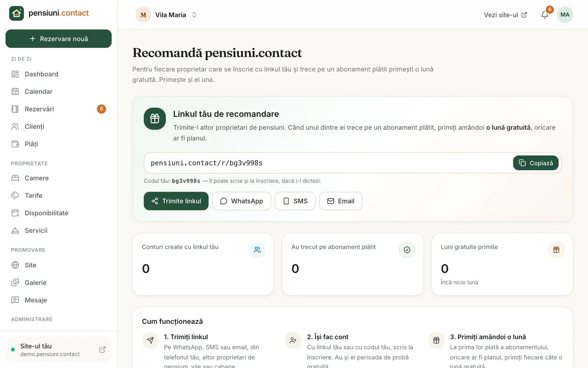The height and width of the screenshot is (368, 588).
Task: Click the paper plane icon at Trimiți linkul step
Action: [x=150, y=340]
